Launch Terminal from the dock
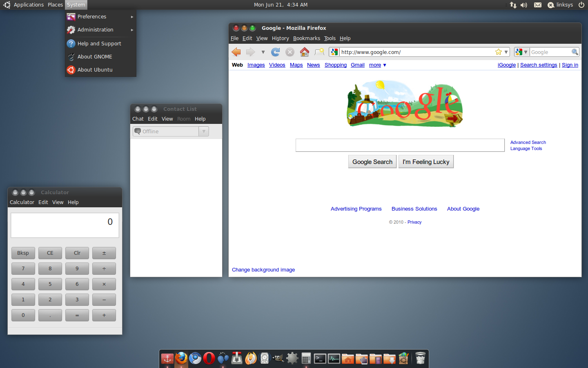The width and height of the screenshot is (588, 368). coord(320,359)
